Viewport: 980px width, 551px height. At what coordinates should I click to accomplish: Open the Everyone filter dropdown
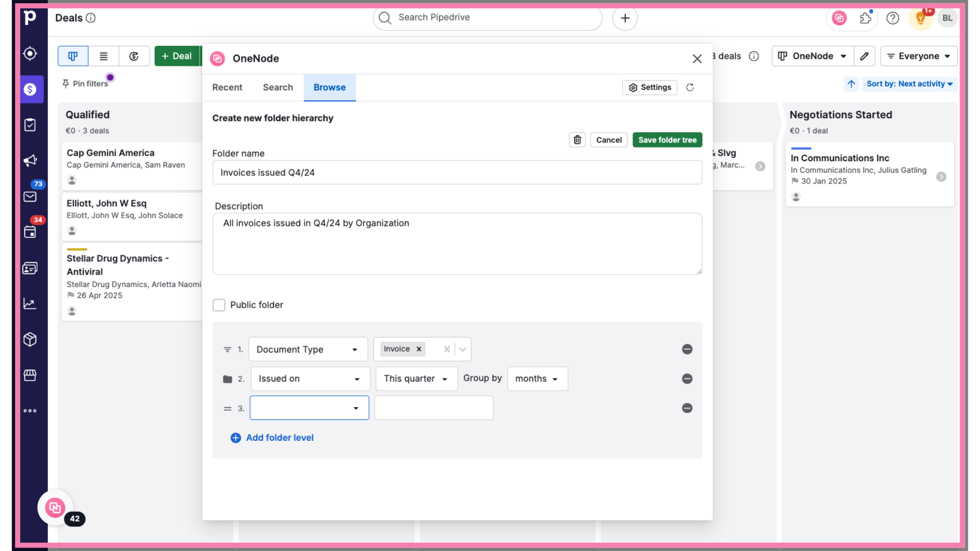[x=919, y=56]
